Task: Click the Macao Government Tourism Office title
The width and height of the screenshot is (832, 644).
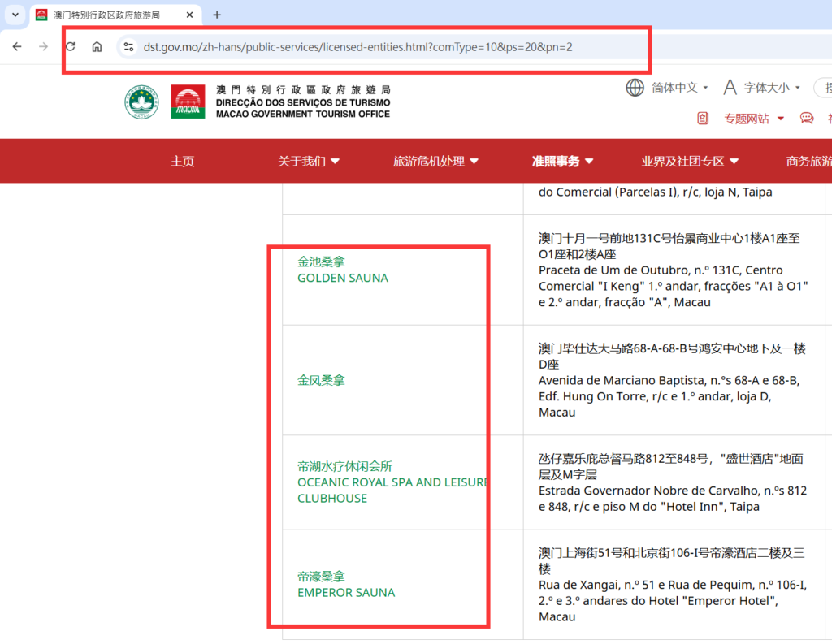Action: (303, 114)
